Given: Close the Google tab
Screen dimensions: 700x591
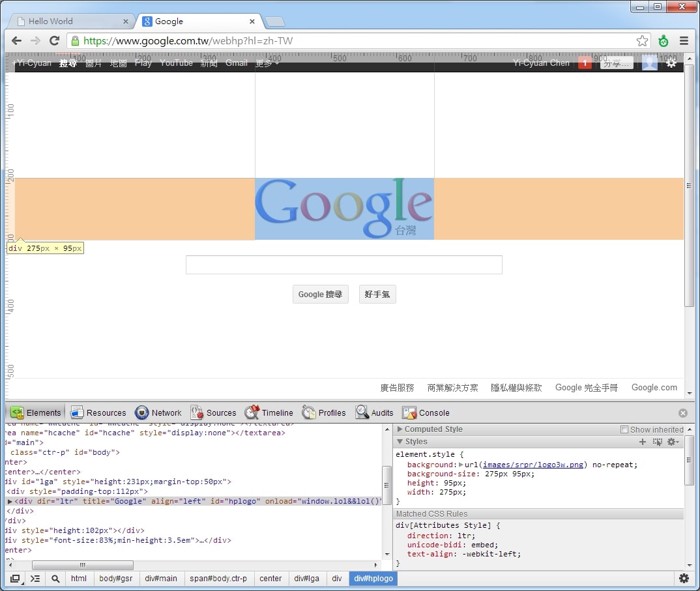Looking at the screenshot, I should [252, 22].
